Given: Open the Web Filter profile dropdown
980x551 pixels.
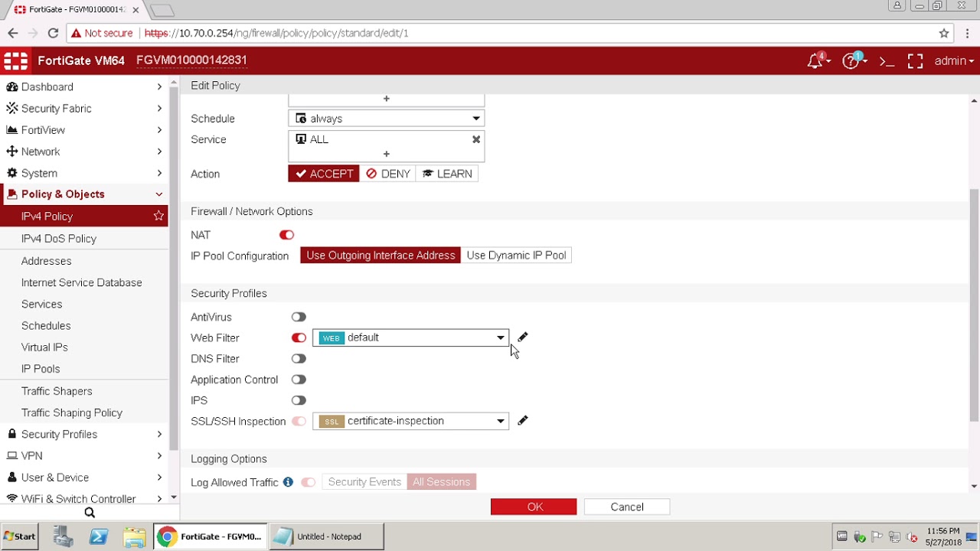Looking at the screenshot, I should point(410,337).
